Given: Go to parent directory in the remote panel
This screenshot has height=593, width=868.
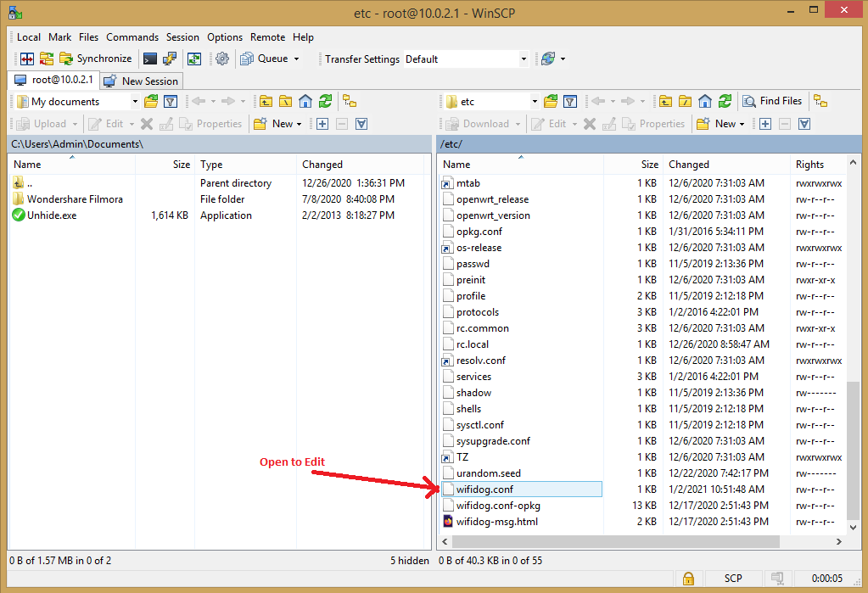Looking at the screenshot, I should click(664, 101).
